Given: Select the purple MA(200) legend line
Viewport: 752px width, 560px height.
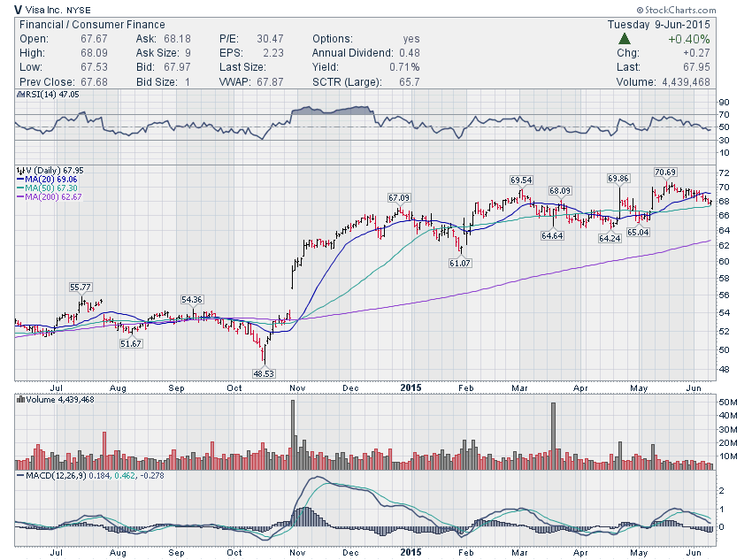Looking at the screenshot, I should pyautogui.click(x=20, y=197).
